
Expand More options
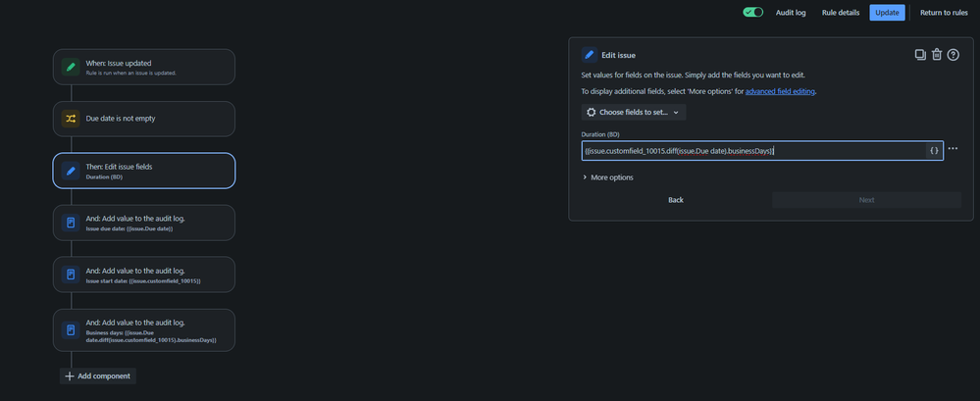coord(607,177)
